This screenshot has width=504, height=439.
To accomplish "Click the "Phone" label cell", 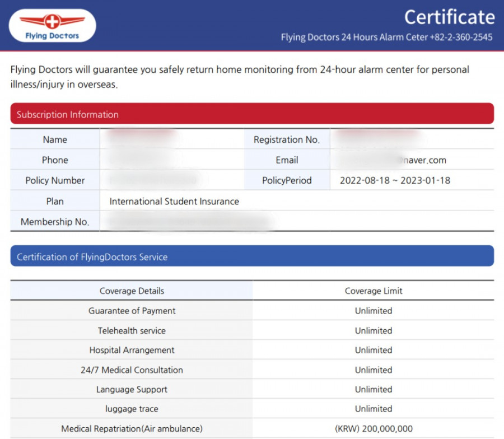I will point(55,160).
